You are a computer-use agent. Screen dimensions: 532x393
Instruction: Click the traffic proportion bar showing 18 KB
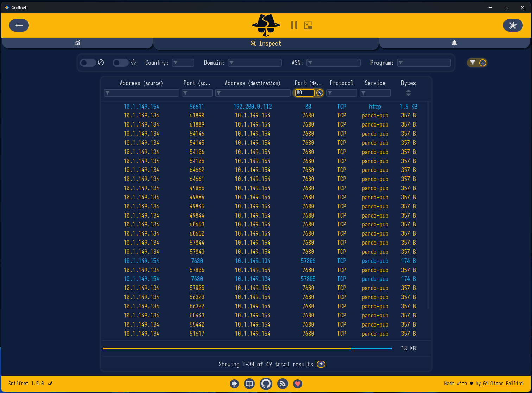pyautogui.click(x=247, y=348)
